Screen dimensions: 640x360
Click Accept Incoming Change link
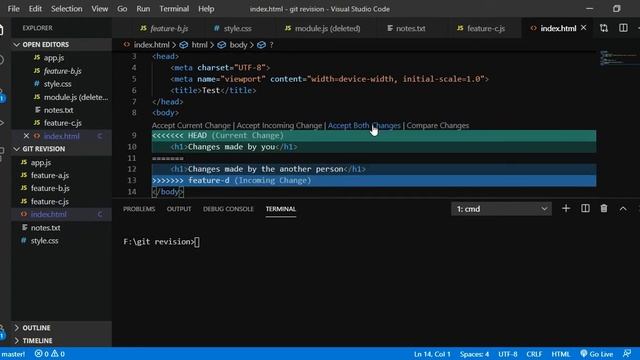pyautogui.click(x=279, y=125)
